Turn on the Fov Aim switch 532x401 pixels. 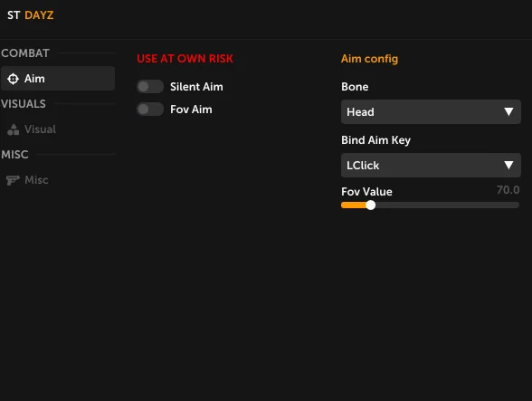[x=150, y=110]
